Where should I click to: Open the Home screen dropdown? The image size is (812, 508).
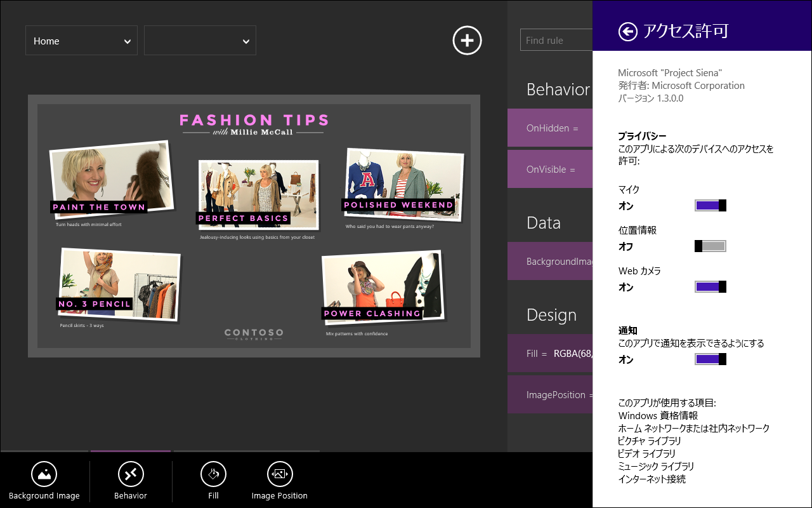click(81, 40)
